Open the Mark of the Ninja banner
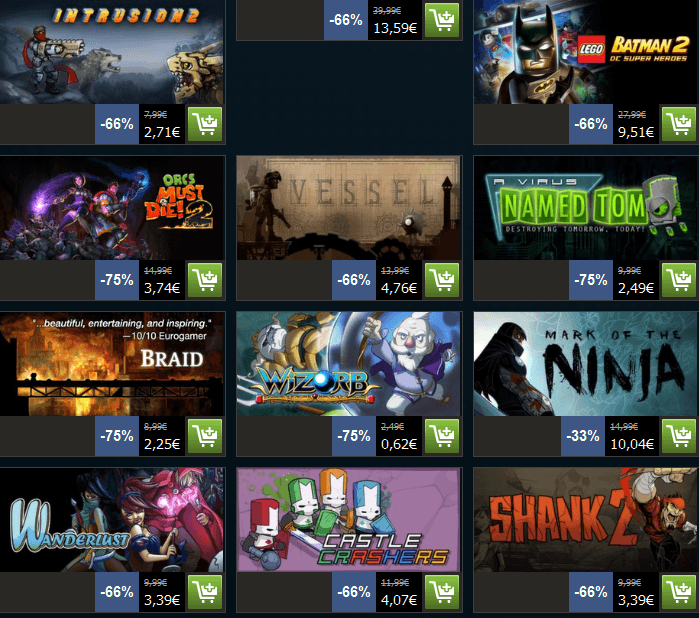The image size is (699, 618). (x=586, y=364)
